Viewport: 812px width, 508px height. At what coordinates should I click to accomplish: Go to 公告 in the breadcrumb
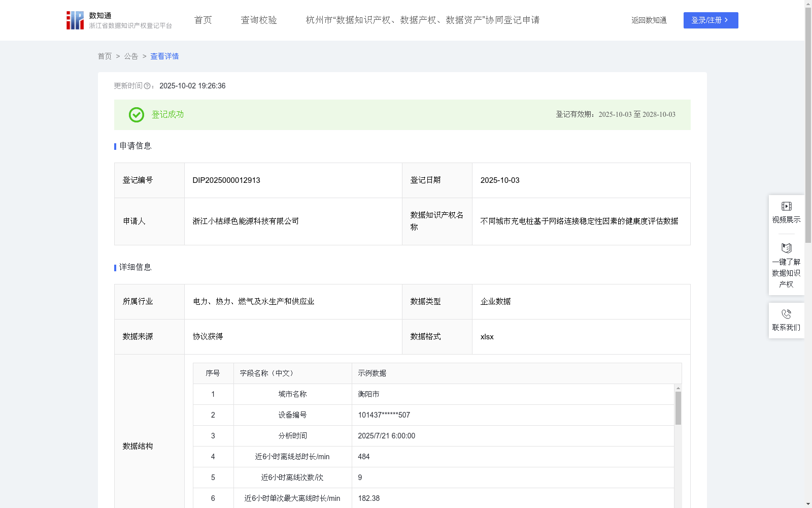pos(131,56)
